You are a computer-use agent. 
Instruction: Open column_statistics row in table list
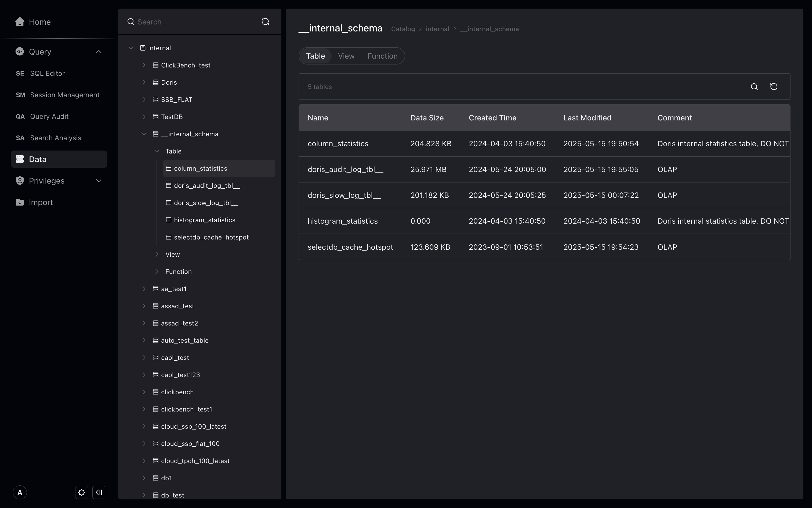tap(544, 144)
